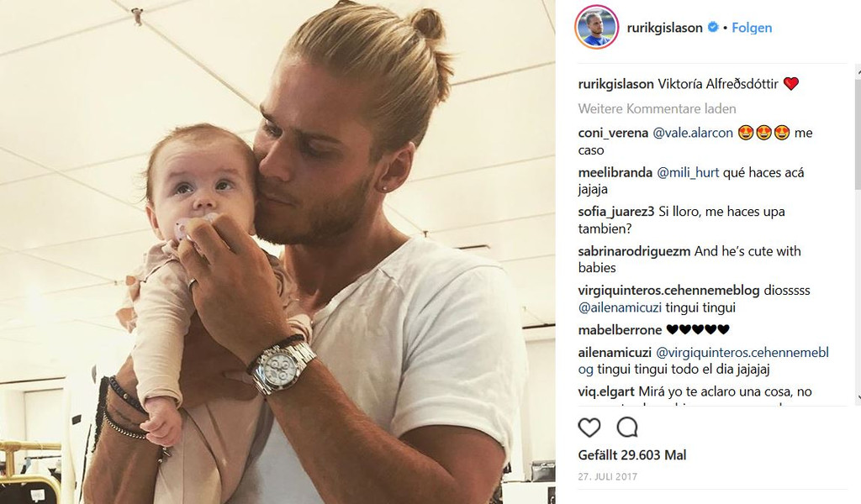Screen dimensions: 861x504
Task: Load more comments via Weitere Kommentare laden
Action: pos(657,108)
